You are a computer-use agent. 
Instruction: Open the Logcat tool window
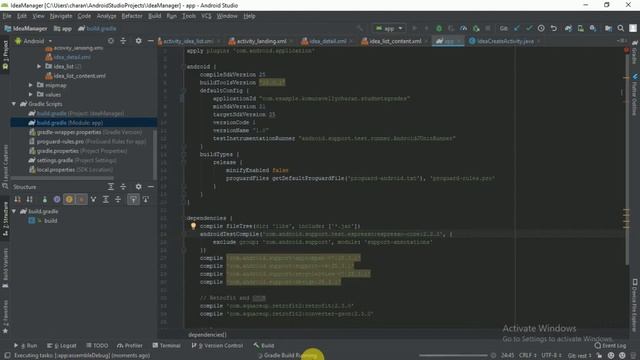(x=62, y=345)
